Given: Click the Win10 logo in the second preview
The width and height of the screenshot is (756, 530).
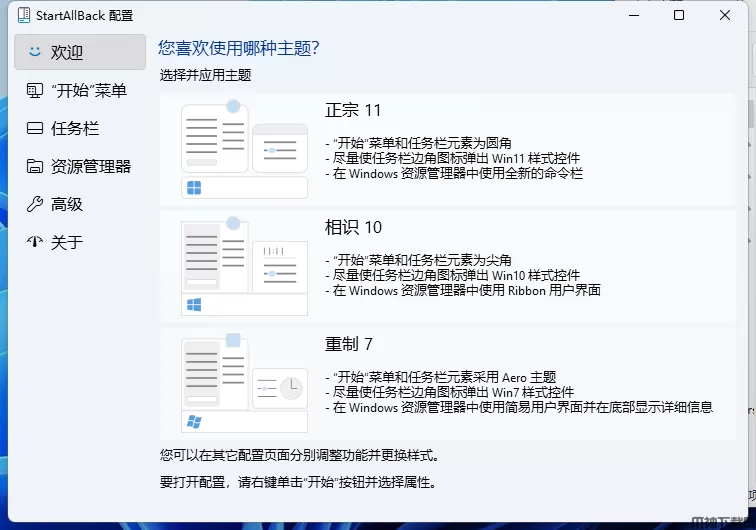Looking at the screenshot, I should (x=194, y=305).
